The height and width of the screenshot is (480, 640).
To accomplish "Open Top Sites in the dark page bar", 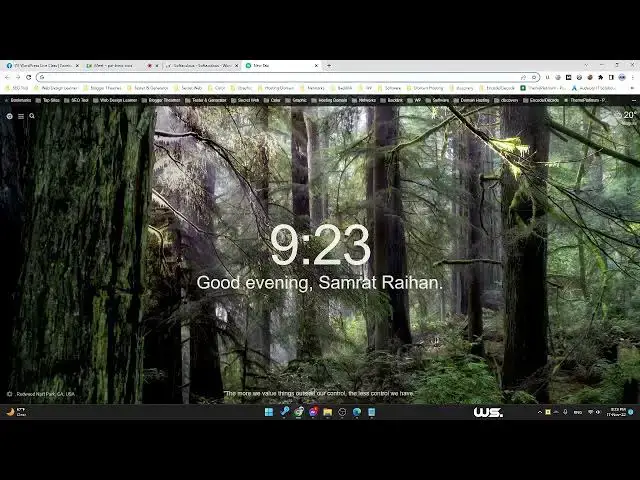I will point(48,100).
